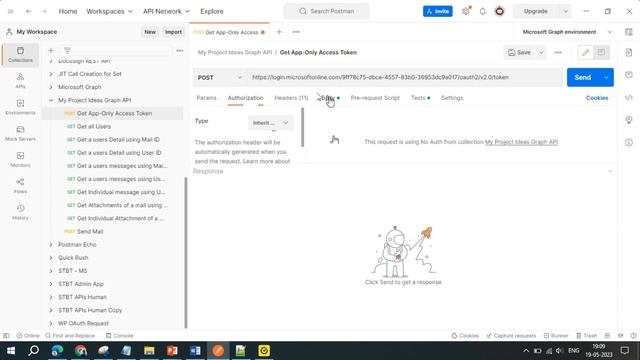Click the edit pencil icon

coord(585,52)
